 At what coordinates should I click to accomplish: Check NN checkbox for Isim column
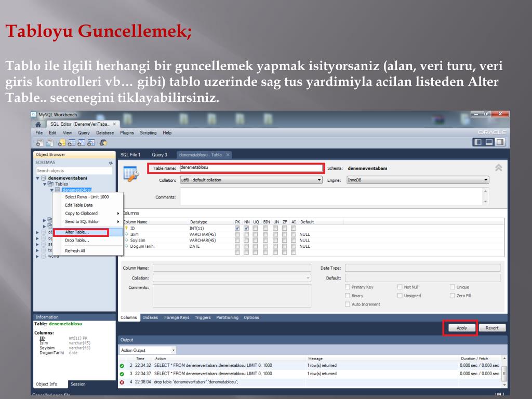tap(246, 234)
